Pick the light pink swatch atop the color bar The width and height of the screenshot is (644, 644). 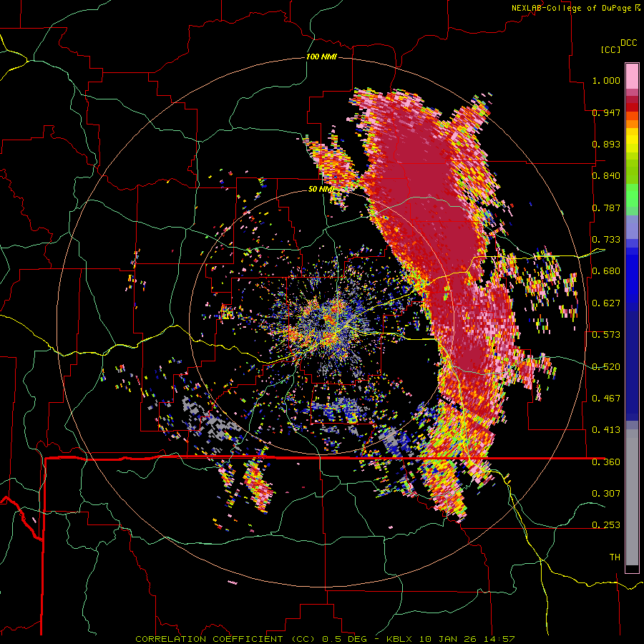click(632, 76)
